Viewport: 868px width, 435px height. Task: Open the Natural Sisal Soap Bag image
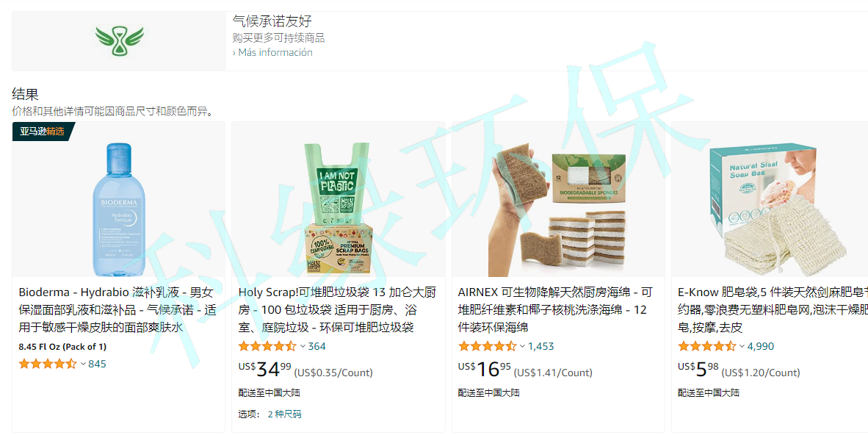tap(777, 211)
